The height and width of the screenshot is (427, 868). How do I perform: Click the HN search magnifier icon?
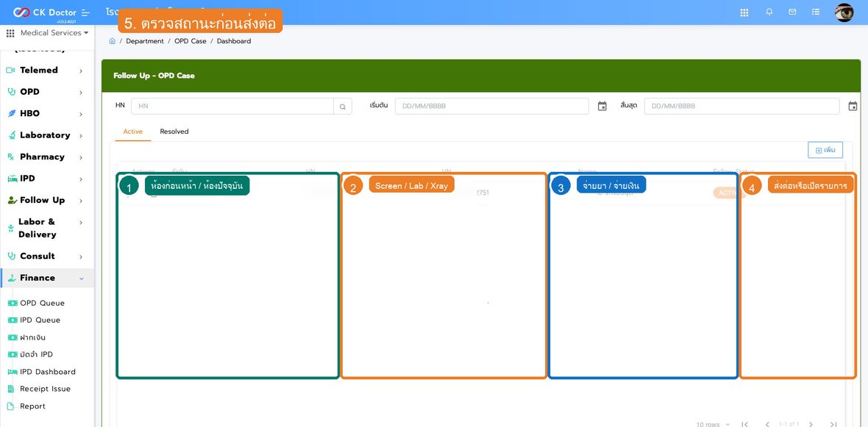pyautogui.click(x=343, y=106)
